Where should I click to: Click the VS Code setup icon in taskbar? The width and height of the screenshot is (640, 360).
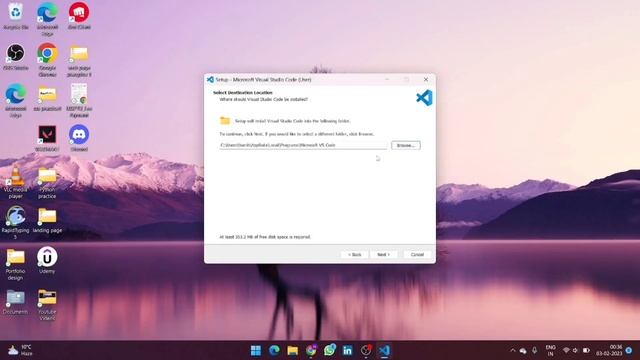pyautogui.click(x=384, y=350)
